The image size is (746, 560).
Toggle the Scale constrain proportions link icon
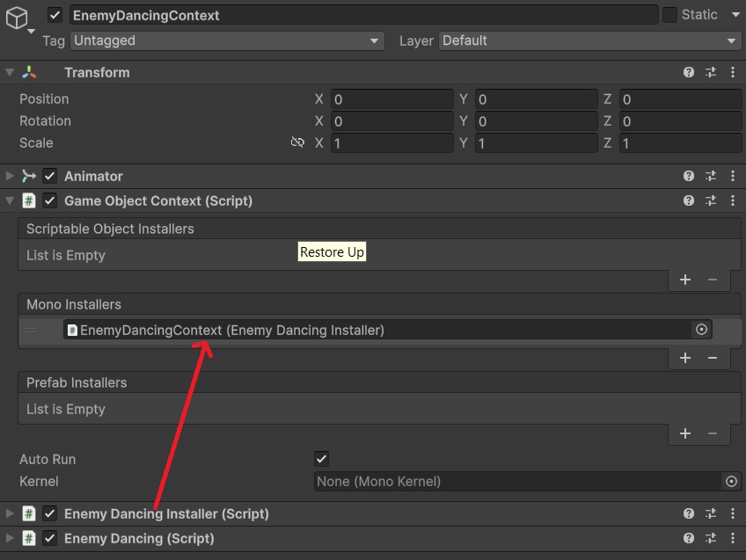tap(297, 142)
